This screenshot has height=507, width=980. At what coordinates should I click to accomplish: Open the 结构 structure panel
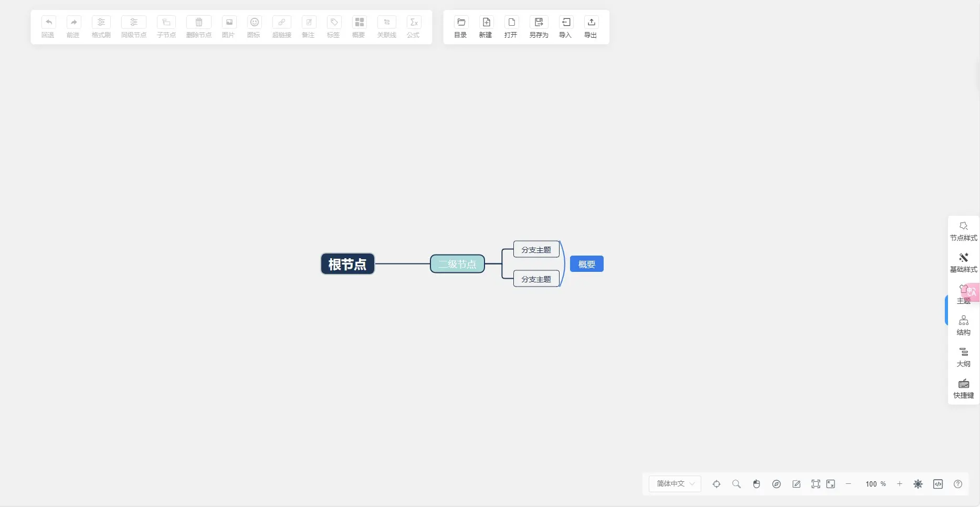pos(963,325)
